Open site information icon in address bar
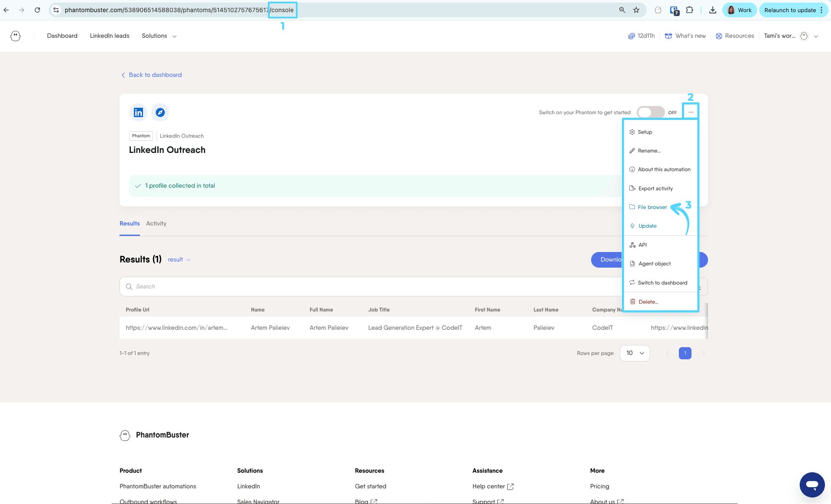 [56, 10]
